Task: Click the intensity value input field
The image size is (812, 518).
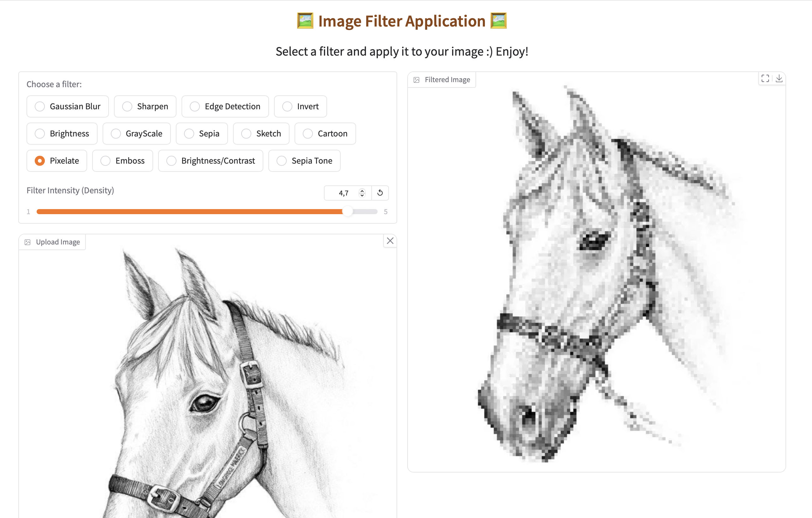Action: [343, 193]
